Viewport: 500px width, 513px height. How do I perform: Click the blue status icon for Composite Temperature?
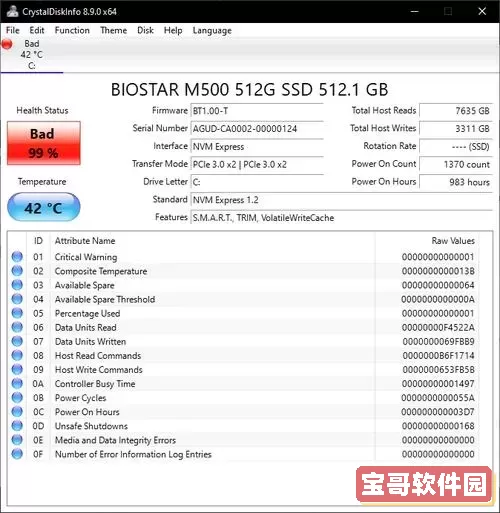click(x=17, y=271)
